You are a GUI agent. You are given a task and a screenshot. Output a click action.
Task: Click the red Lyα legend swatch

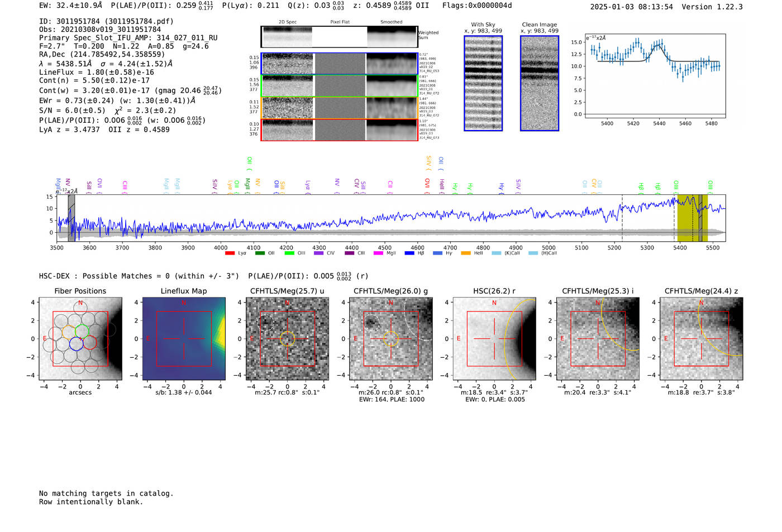[x=230, y=253]
